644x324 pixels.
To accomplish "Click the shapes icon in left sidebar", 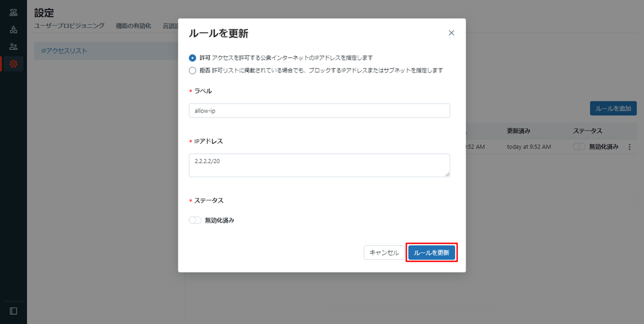I will pos(13,30).
